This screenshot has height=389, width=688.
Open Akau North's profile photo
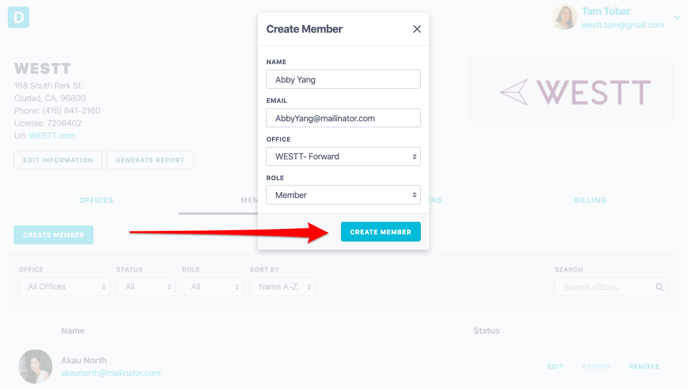36,366
